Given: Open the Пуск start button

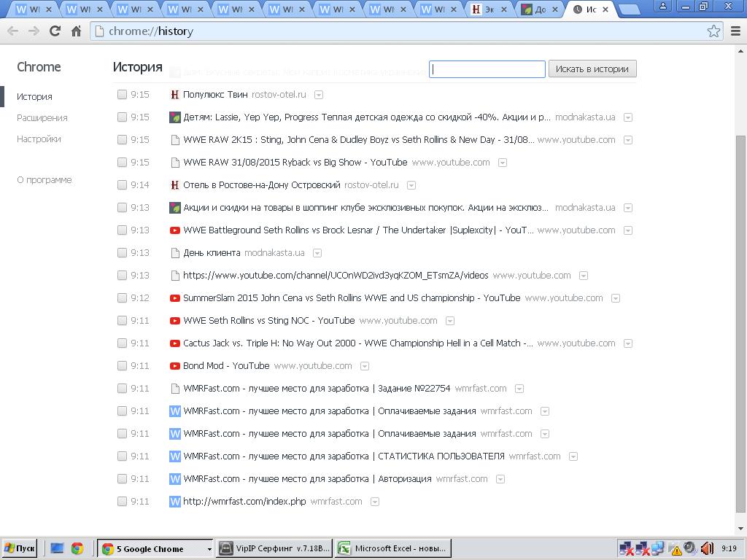Looking at the screenshot, I should pyautogui.click(x=20, y=548).
